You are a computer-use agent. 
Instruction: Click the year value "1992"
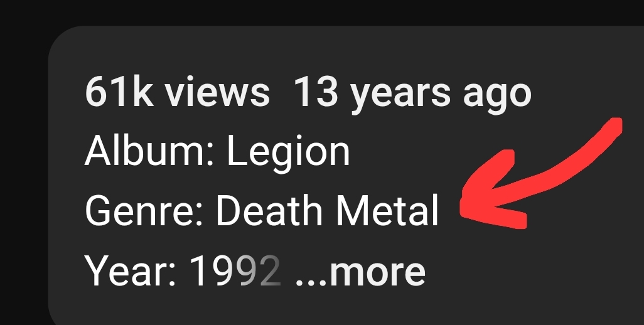pyautogui.click(x=236, y=271)
